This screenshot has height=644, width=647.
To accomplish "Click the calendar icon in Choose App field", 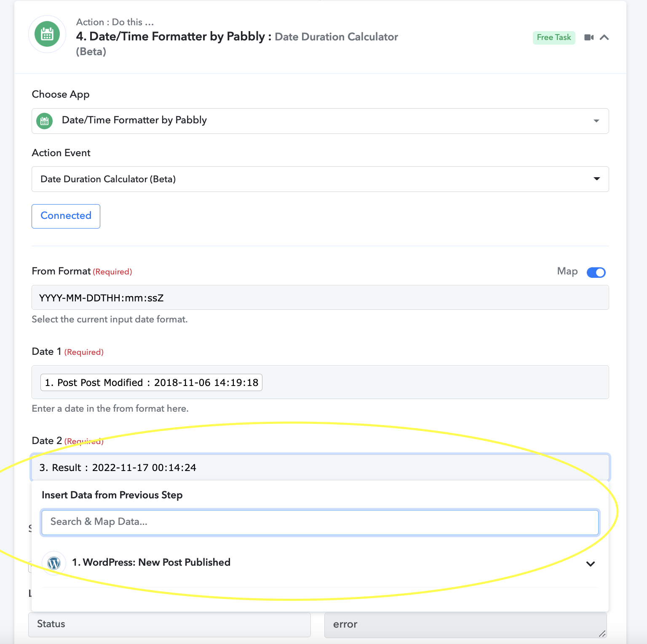I will [45, 121].
